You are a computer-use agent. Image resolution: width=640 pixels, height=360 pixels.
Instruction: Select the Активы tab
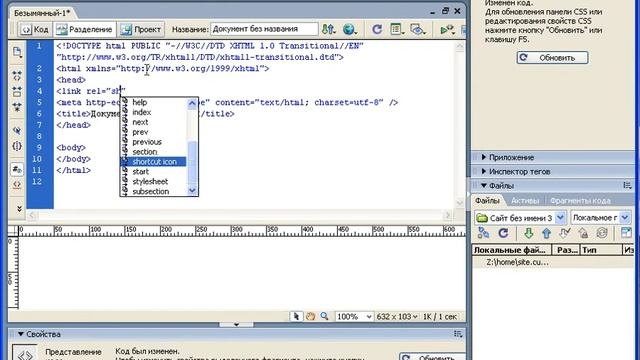tap(525, 200)
